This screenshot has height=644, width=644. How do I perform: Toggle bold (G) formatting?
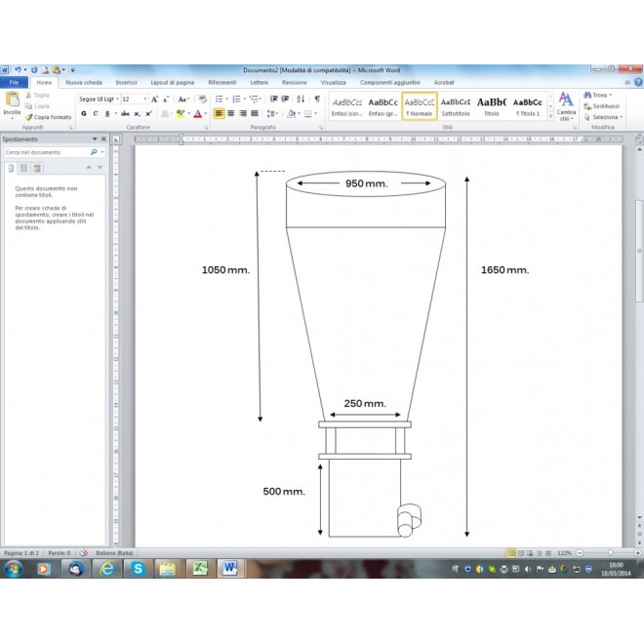click(84, 114)
